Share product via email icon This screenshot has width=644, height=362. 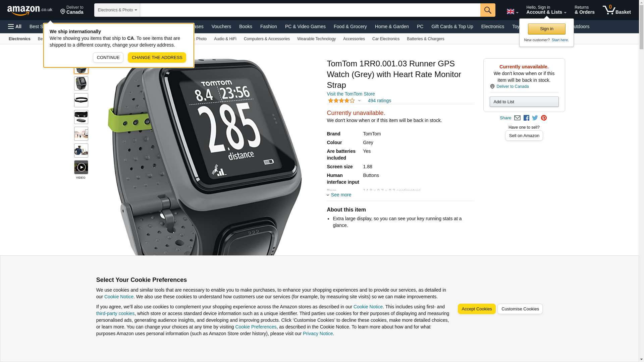click(517, 118)
